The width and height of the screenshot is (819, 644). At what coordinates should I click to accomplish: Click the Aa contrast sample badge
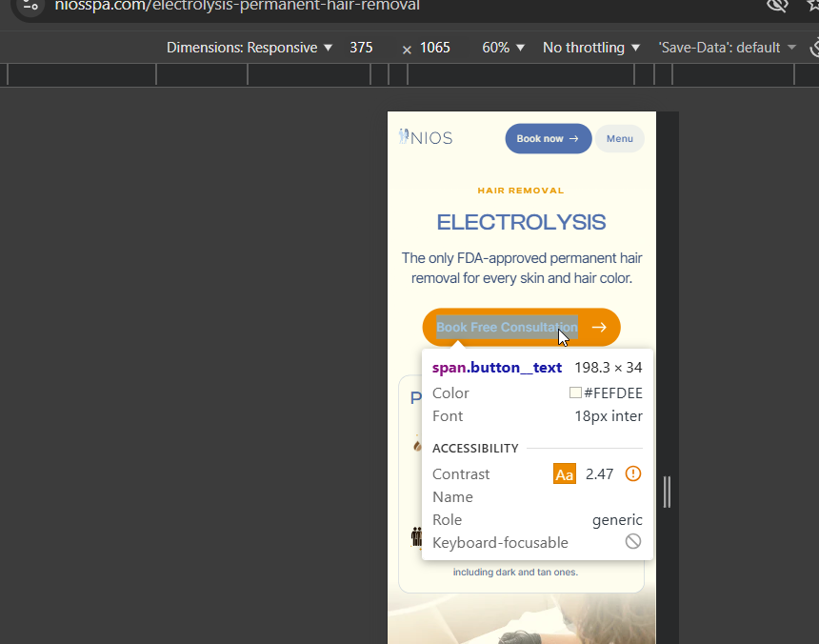click(x=564, y=474)
